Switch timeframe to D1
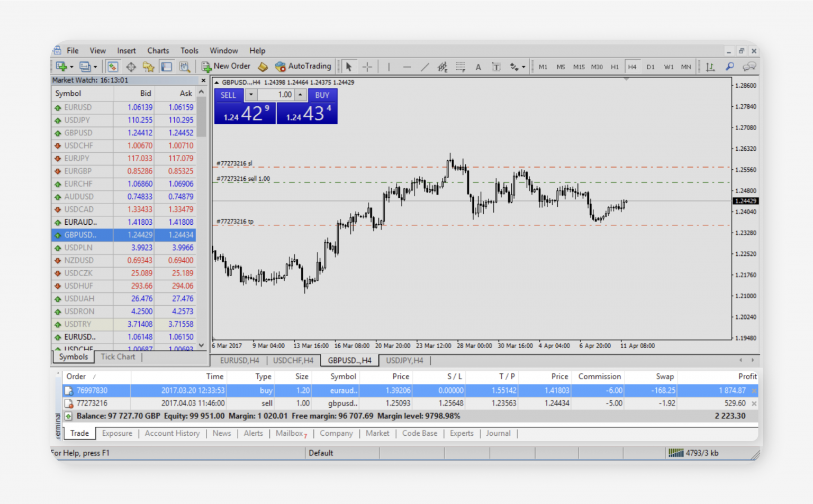The width and height of the screenshot is (813, 504). point(651,67)
